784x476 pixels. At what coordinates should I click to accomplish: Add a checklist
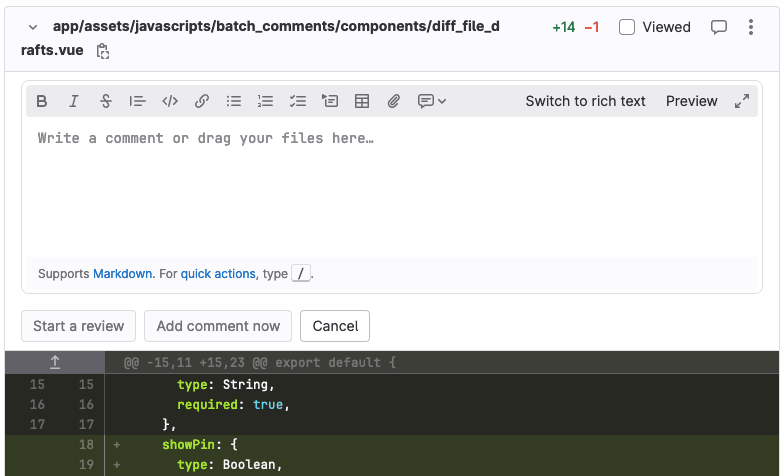click(298, 101)
